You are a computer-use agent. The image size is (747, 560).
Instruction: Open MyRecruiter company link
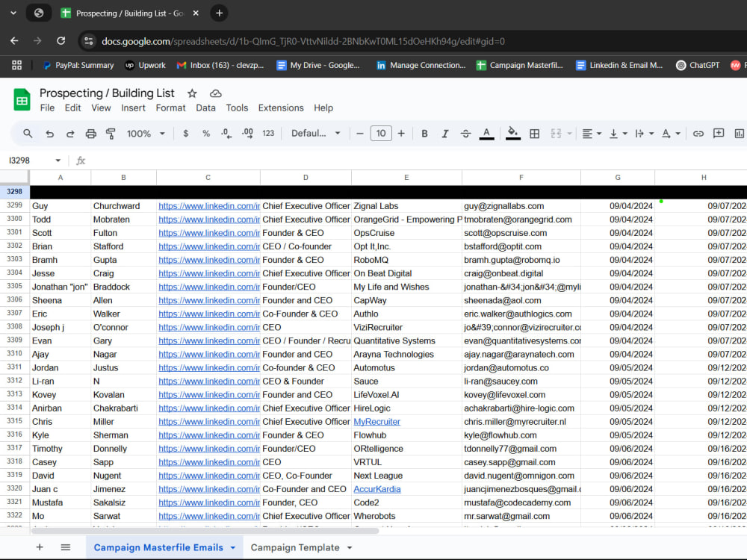click(376, 422)
